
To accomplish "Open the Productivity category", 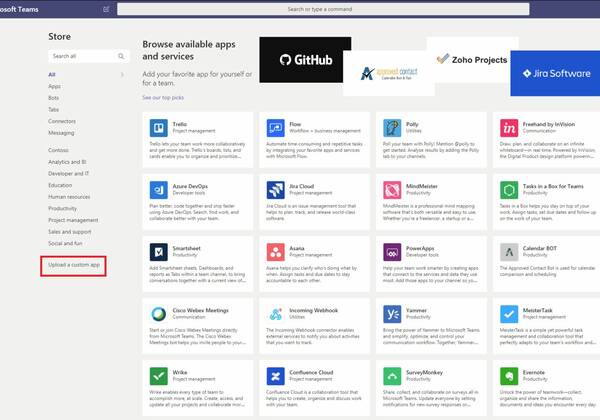I will pos(62,208).
